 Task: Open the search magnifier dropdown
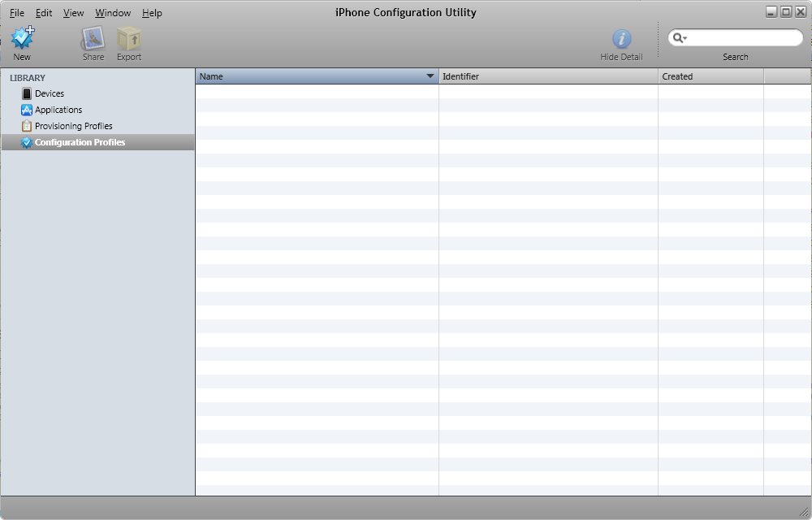pos(679,38)
